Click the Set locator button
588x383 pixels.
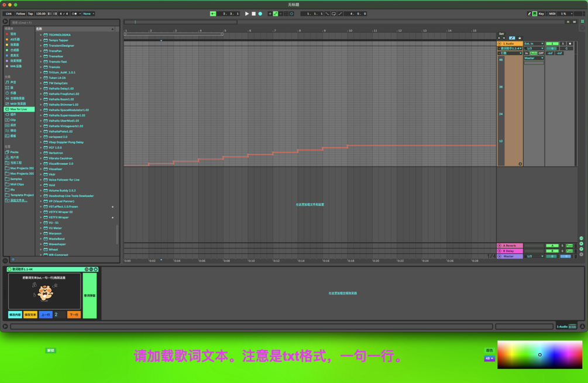(501, 34)
